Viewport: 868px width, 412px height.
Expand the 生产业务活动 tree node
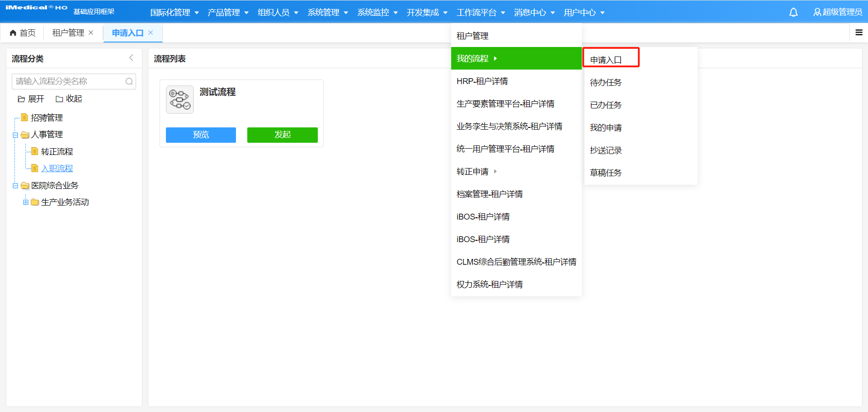point(26,202)
